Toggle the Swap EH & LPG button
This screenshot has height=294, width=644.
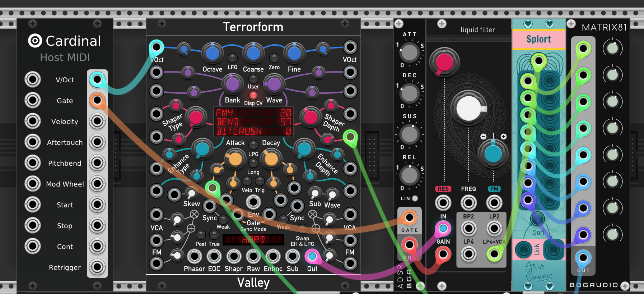pyautogui.click(x=303, y=229)
